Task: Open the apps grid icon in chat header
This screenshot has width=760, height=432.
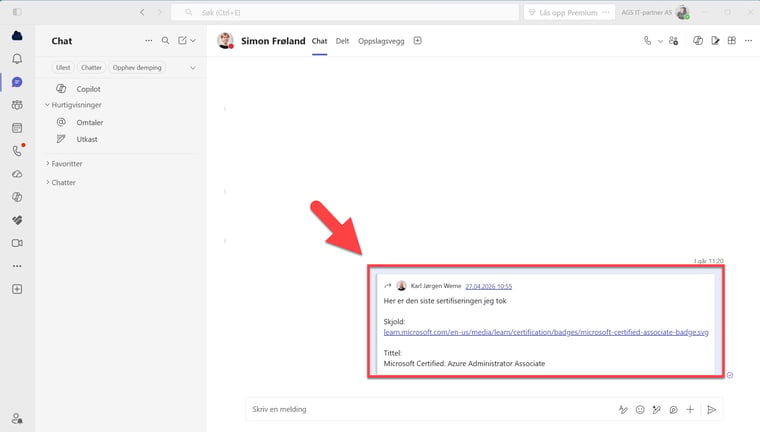Action: click(732, 41)
